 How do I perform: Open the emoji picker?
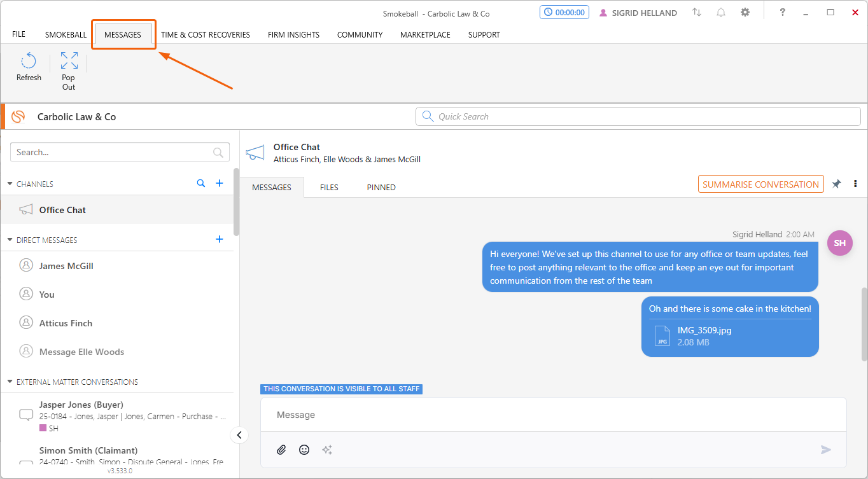304,450
